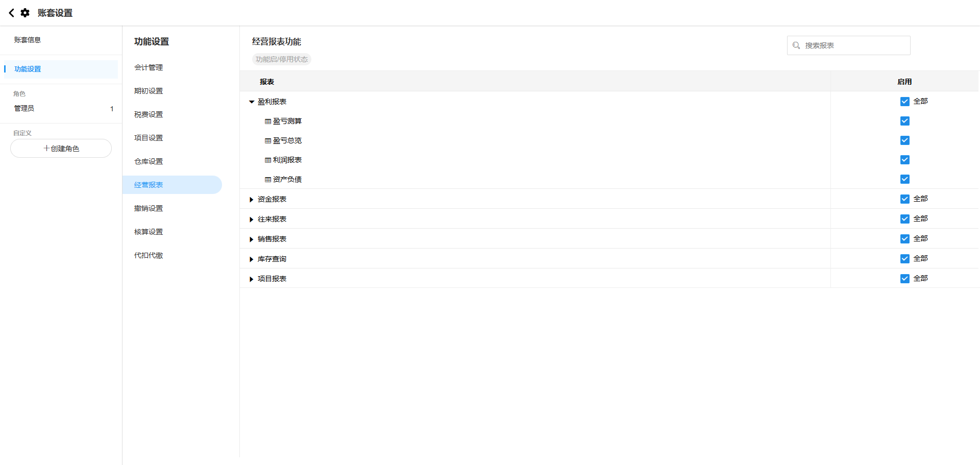Click the search magnifier icon
The height and width of the screenshot is (465, 980).
[796, 45]
